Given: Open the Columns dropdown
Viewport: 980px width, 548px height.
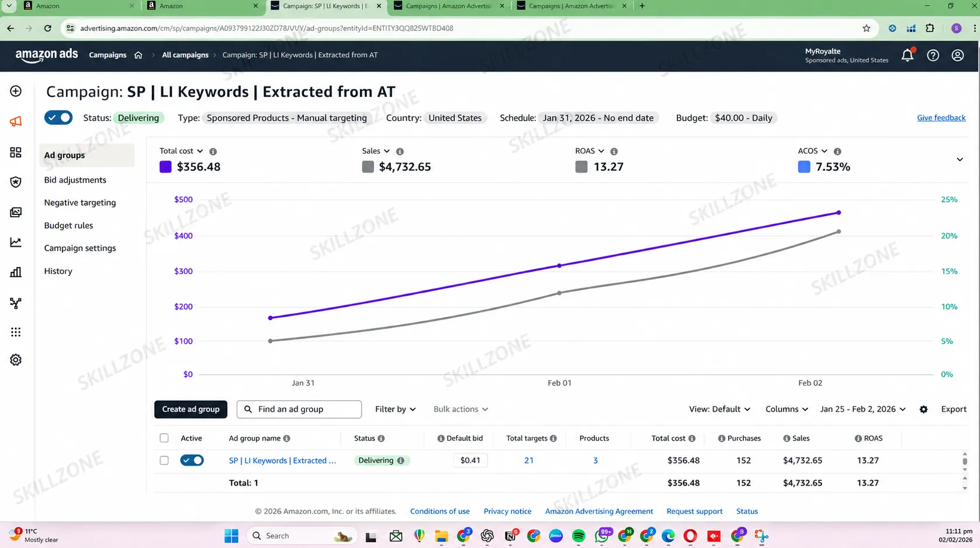Looking at the screenshot, I should (x=787, y=409).
